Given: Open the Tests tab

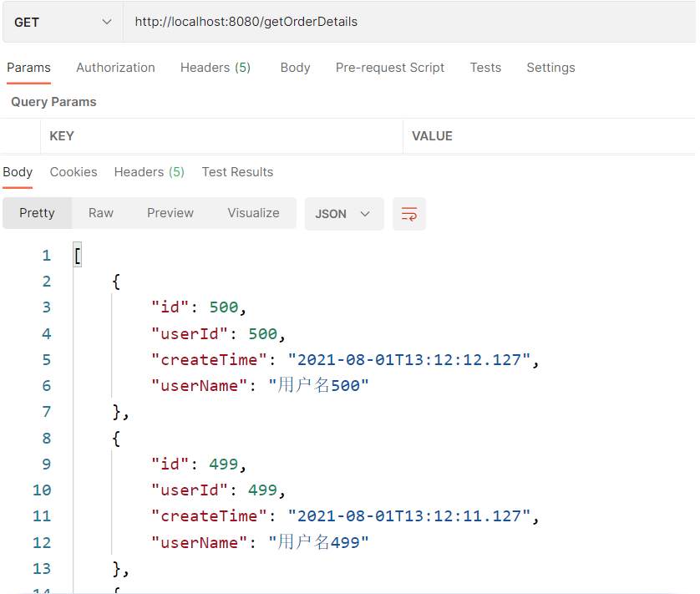Looking at the screenshot, I should (485, 68).
